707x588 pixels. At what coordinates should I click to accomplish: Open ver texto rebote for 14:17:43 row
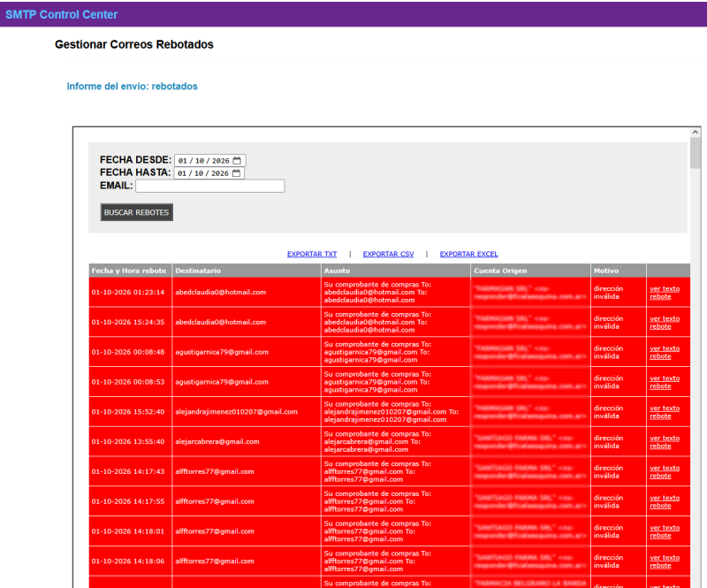[665, 471]
